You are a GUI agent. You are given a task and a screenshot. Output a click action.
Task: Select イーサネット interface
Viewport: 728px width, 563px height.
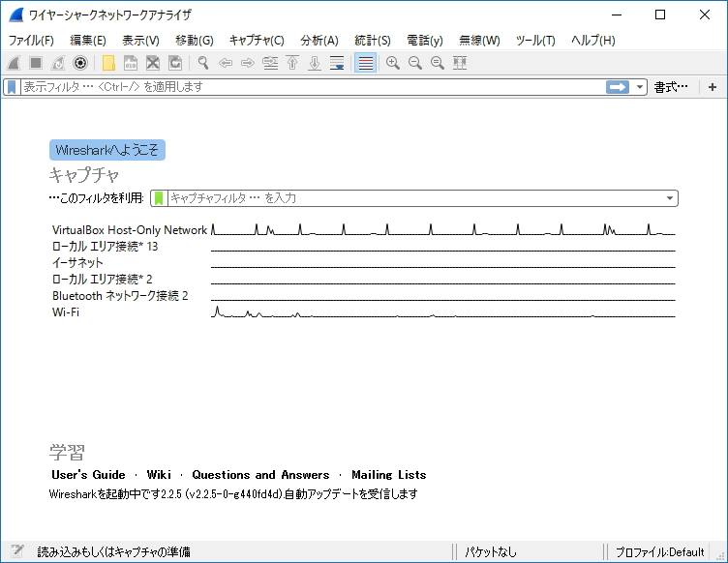364,262
